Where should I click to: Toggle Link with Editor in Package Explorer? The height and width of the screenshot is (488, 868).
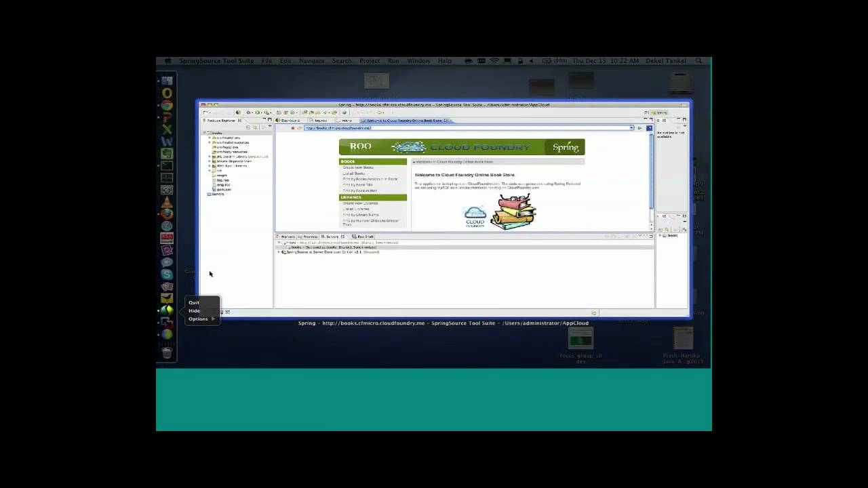(254, 127)
